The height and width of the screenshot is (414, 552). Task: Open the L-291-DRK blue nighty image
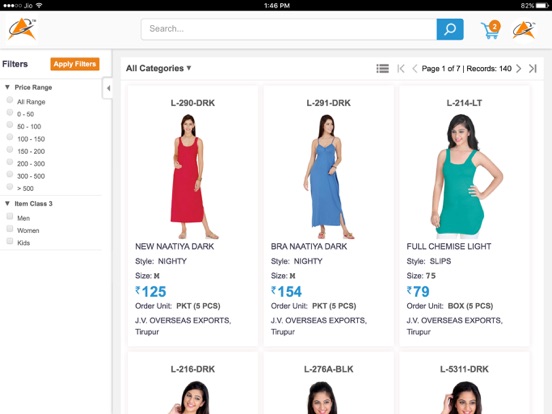328,176
